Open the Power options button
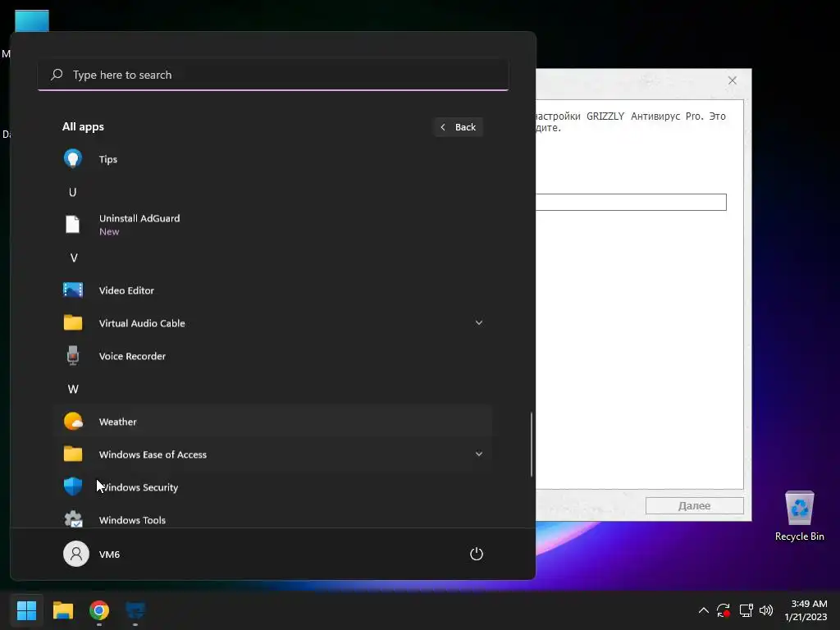This screenshot has height=630, width=840. point(477,554)
